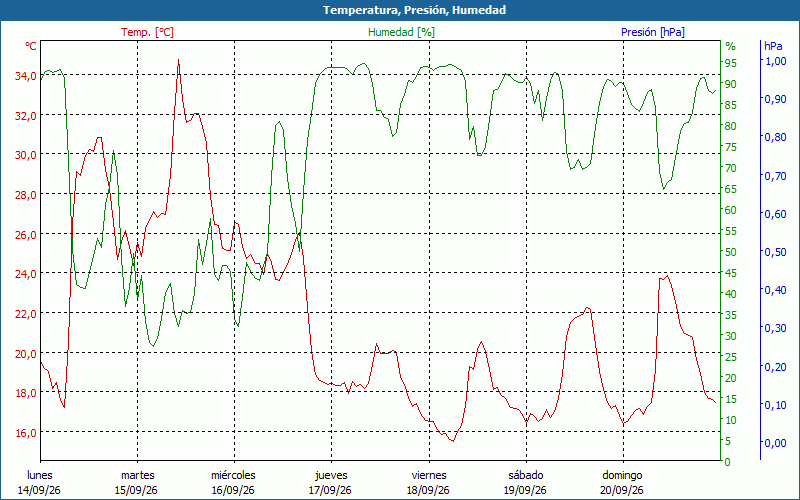Image resolution: width=800 pixels, height=500 pixels.
Task: Select the red 'Temp. [°C]' legend label
Action: tap(147, 32)
